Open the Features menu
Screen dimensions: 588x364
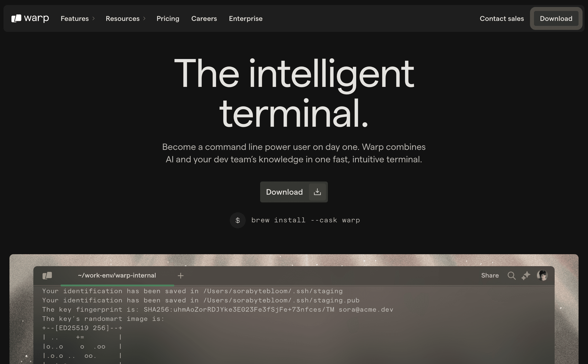[x=75, y=19]
